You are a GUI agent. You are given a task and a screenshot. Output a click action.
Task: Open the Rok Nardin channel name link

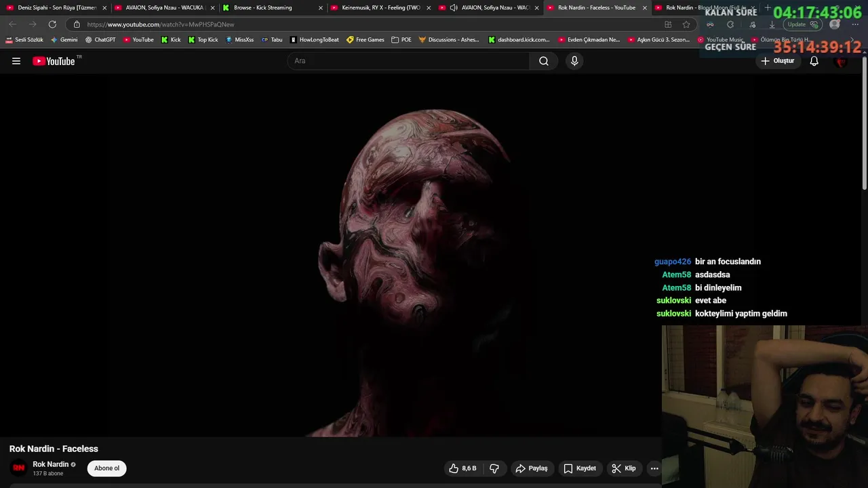pos(51,464)
